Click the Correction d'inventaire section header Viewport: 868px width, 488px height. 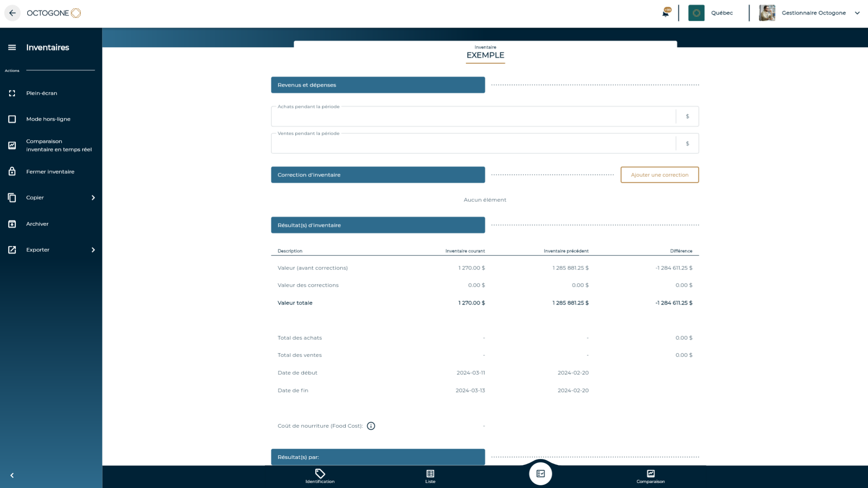click(378, 175)
